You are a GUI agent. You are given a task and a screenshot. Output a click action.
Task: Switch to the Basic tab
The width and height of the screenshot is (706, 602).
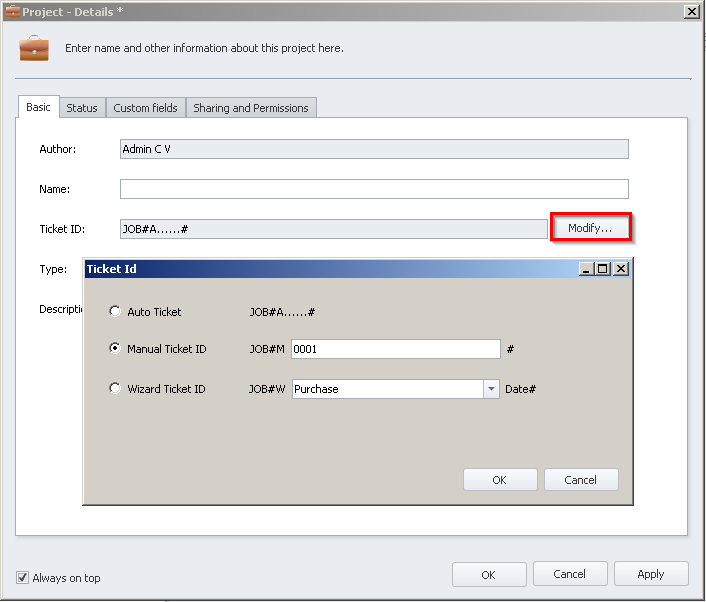(38, 107)
